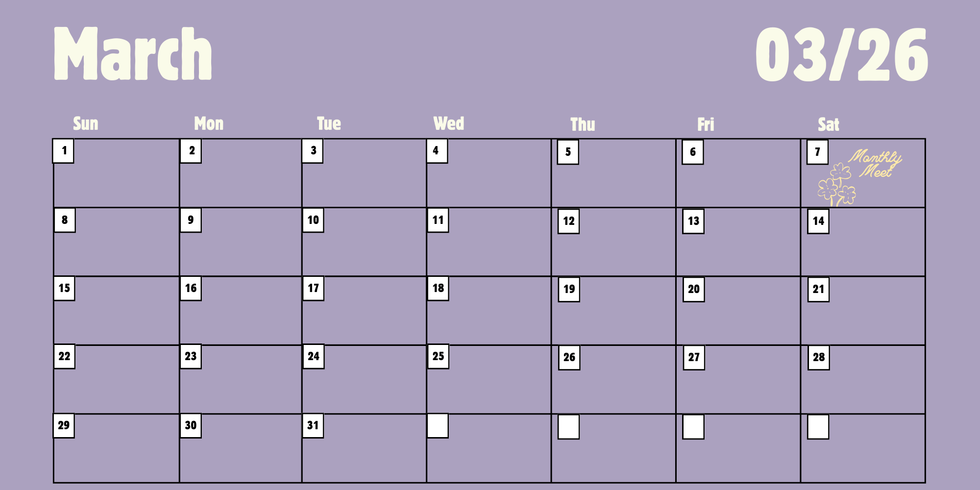
Task: Click the empty date box under 26
Action: pyautogui.click(x=568, y=426)
